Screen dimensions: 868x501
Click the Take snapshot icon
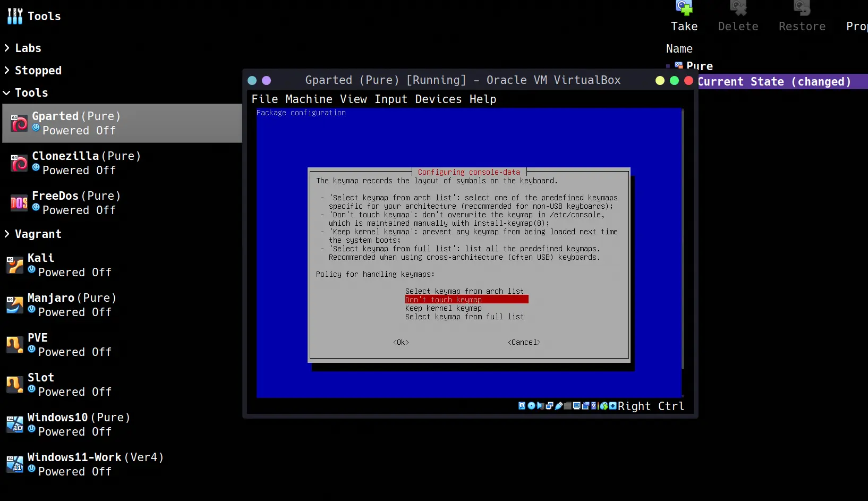point(684,7)
